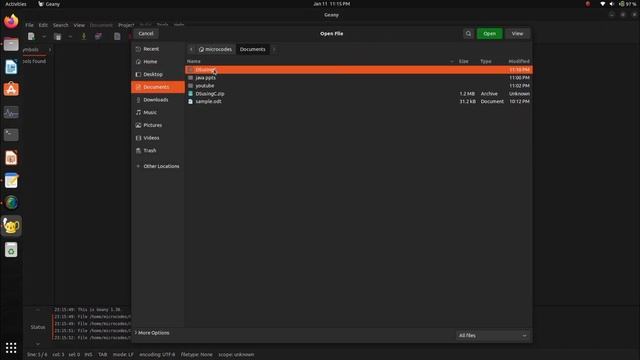Open LibreOffice Writer from the dock
Viewport: 640px width, 360px height.
[11, 67]
